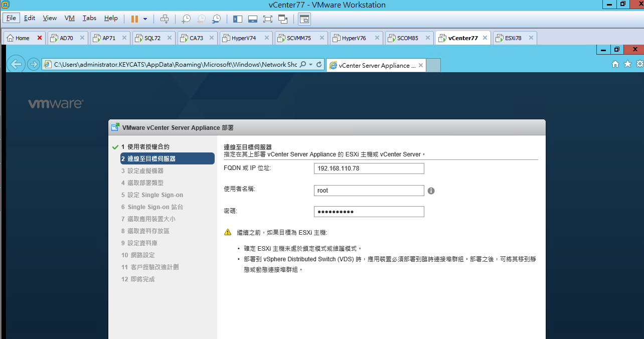Click the password field
This screenshot has height=339, width=644.
[369, 212]
